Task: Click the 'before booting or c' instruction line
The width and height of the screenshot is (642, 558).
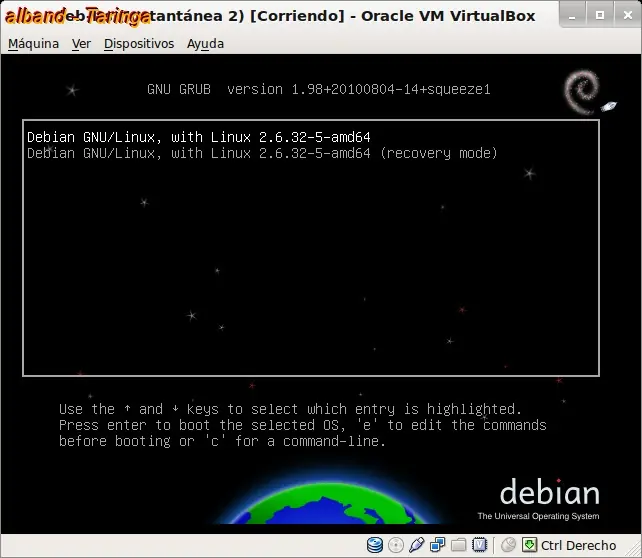Action: [x=222, y=441]
